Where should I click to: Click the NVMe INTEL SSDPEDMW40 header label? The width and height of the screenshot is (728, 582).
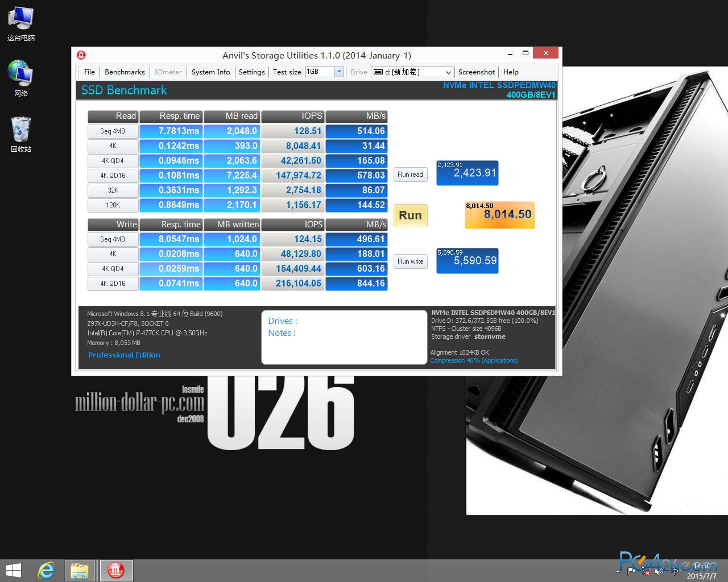tap(499, 90)
